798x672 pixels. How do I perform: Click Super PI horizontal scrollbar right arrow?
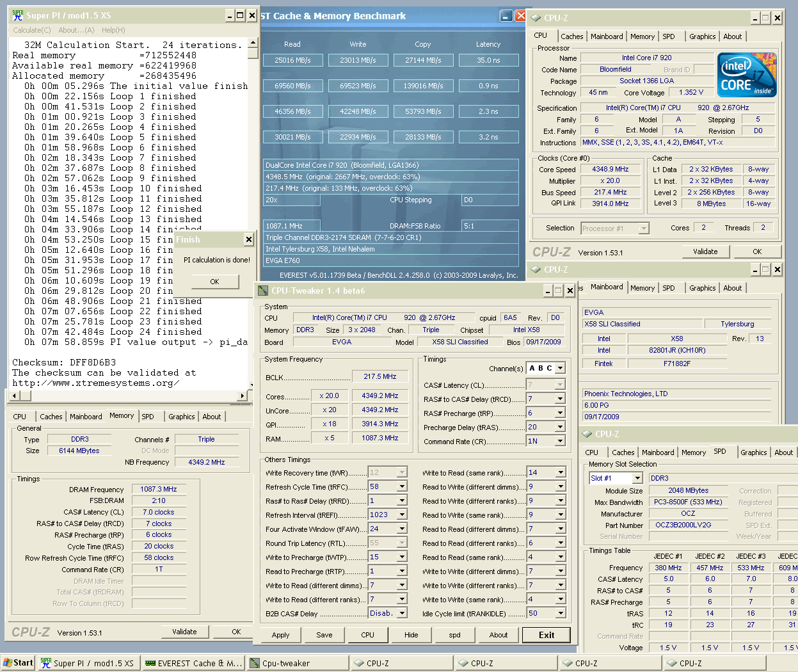pyautogui.click(x=243, y=396)
